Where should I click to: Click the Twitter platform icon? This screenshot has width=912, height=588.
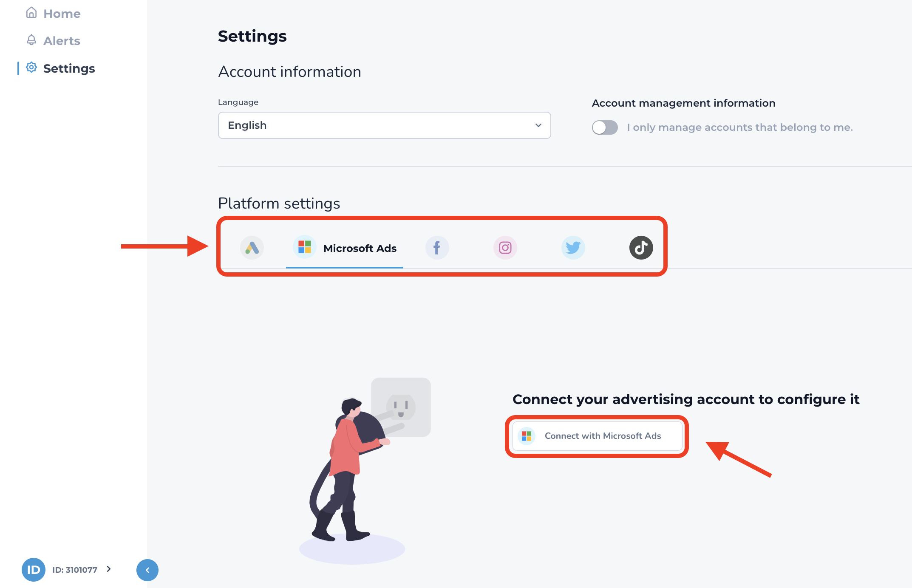(x=573, y=248)
